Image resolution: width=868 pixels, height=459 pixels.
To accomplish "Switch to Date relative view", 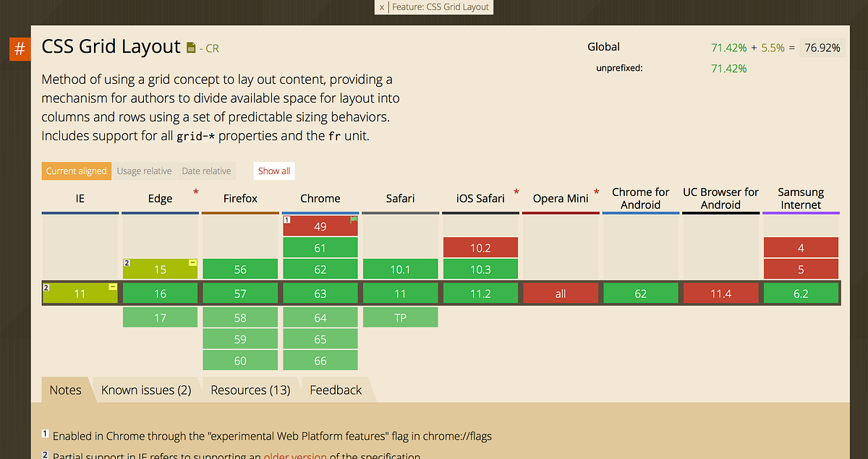I will [x=206, y=171].
